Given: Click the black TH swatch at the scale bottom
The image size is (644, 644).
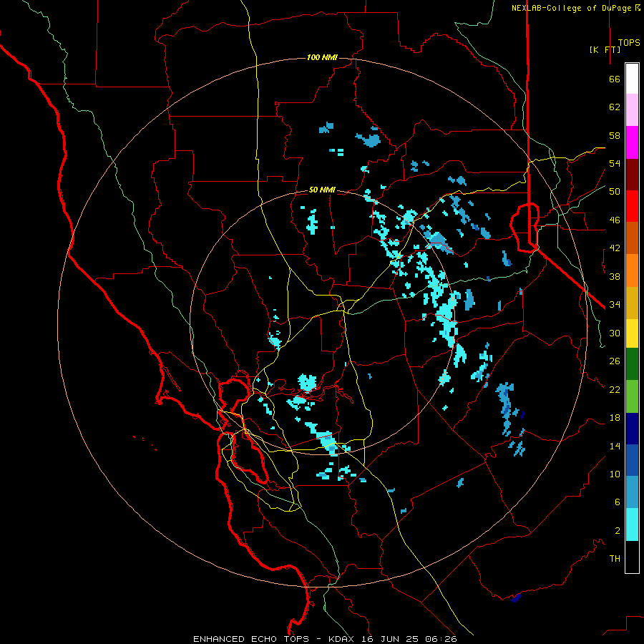Looking at the screenshot, I should point(632,557).
